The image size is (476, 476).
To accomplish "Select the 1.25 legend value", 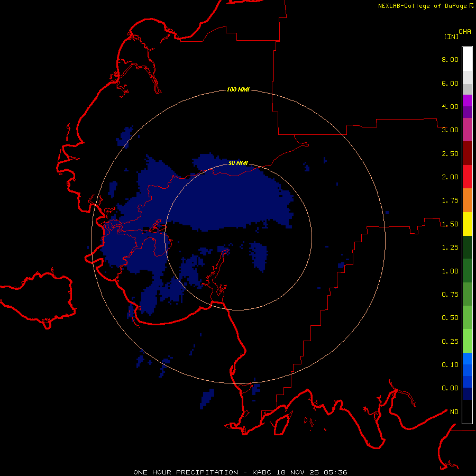I will click(450, 248).
